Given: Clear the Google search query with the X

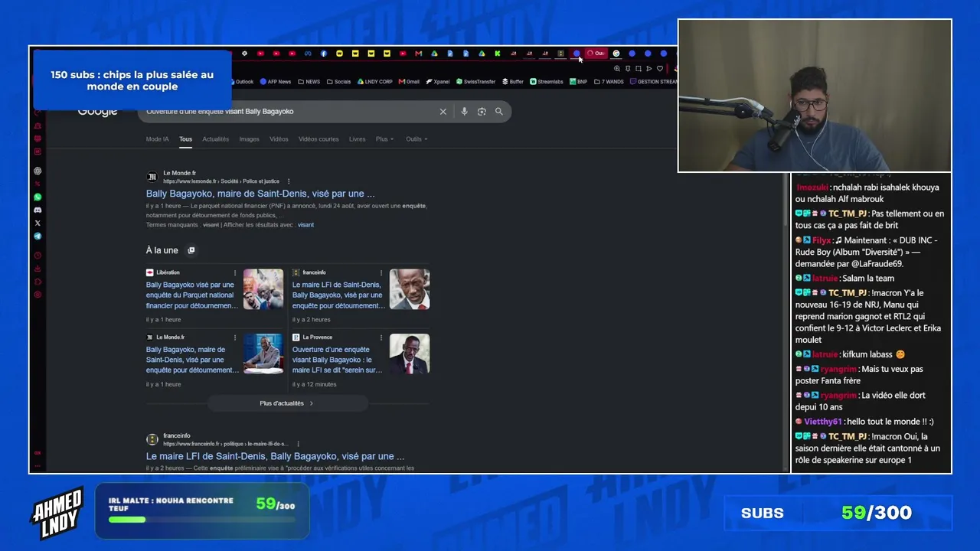Looking at the screenshot, I should pos(443,112).
